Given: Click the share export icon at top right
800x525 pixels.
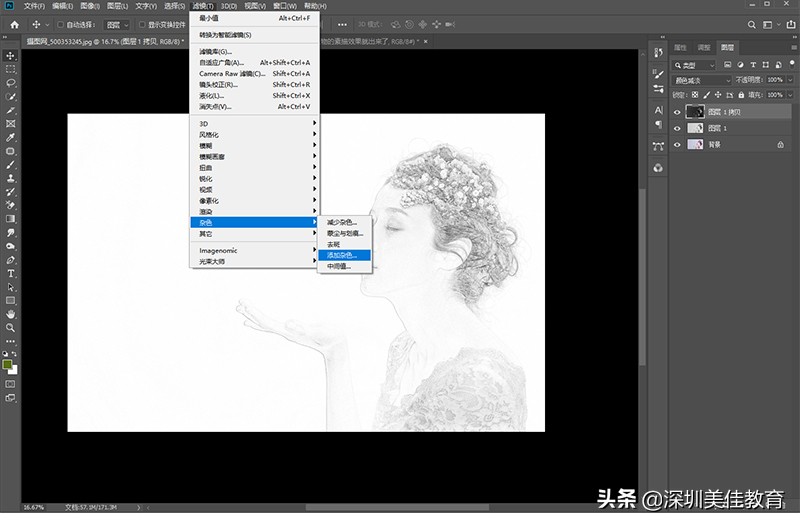Looking at the screenshot, I should coord(791,24).
